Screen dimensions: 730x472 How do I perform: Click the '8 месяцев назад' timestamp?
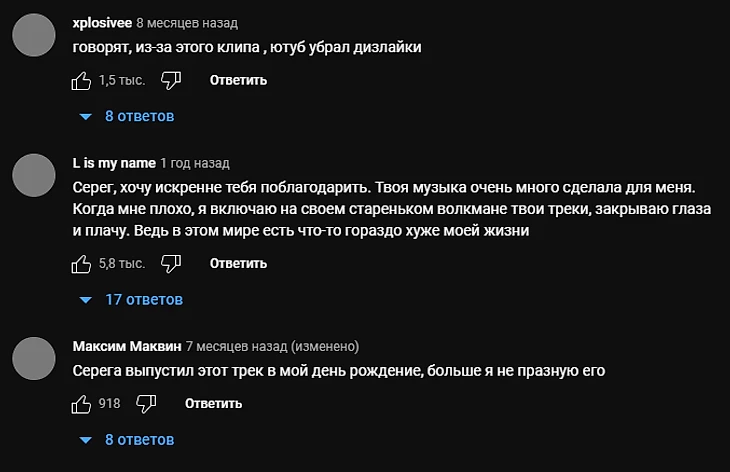[187, 22]
